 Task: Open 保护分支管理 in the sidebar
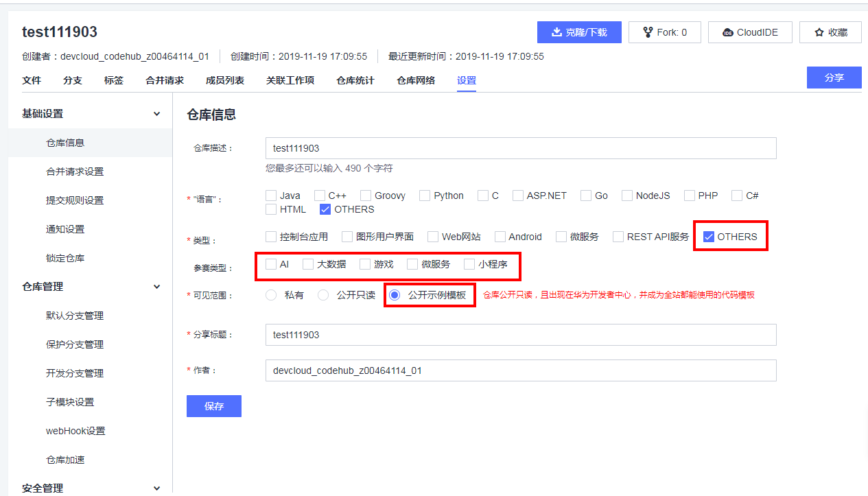pos(75,344)
